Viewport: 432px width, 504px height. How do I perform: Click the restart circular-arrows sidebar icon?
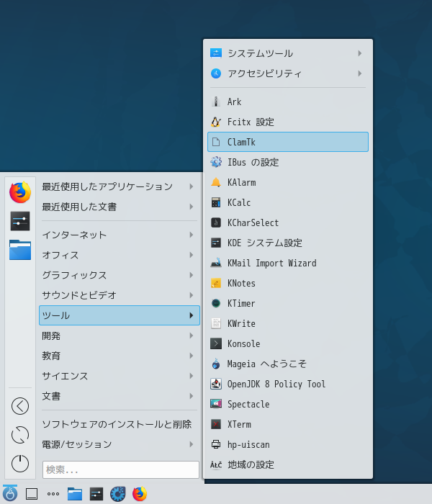[x=20, y=435]
